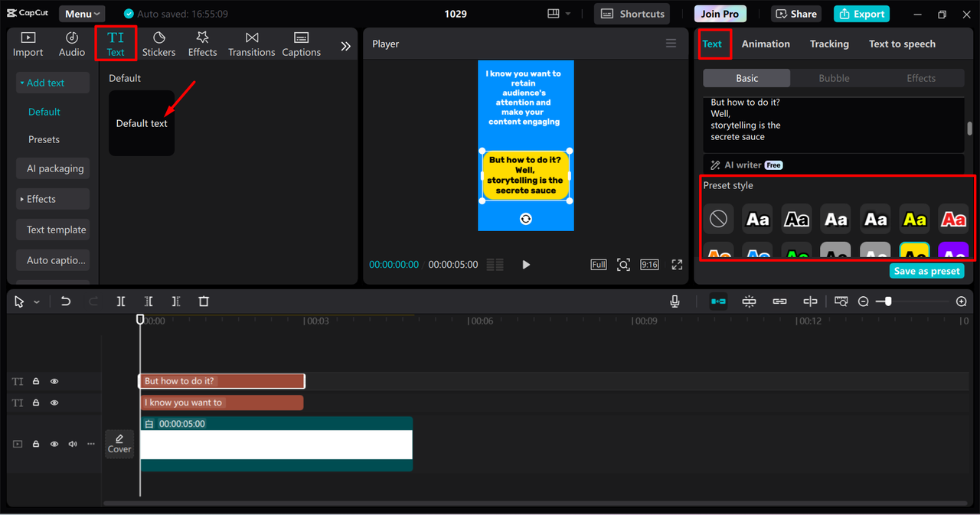Viewport: 980px width, 515px height.
Task: Remove preset style with the none icon
Action: [x=718, y=219]
